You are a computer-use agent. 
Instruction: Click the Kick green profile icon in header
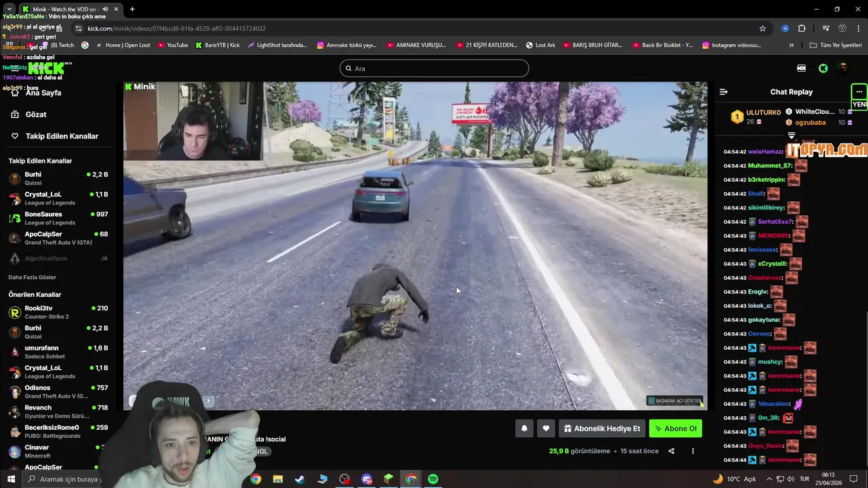823,68
